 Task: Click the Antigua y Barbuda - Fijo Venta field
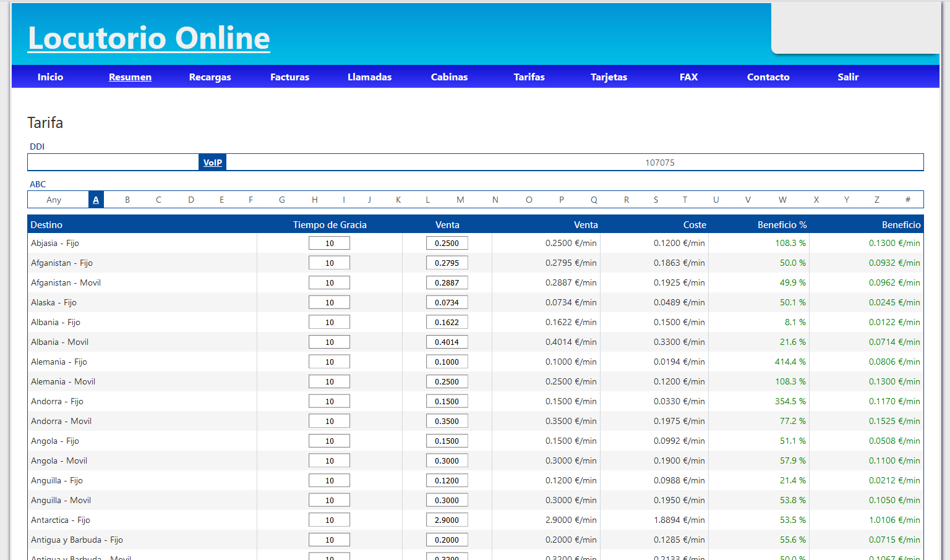point(447,540)
